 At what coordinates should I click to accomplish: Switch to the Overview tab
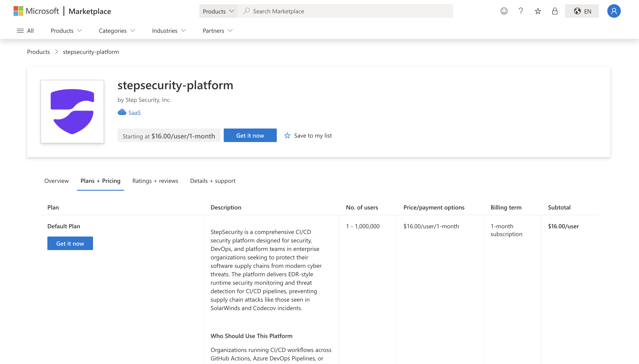tap(56, 181)
